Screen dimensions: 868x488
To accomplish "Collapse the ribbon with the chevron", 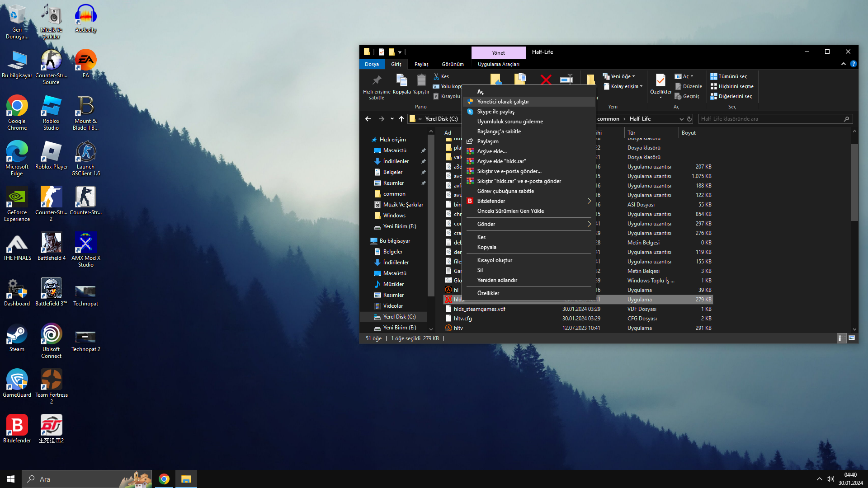I will (x=843, y=64).
